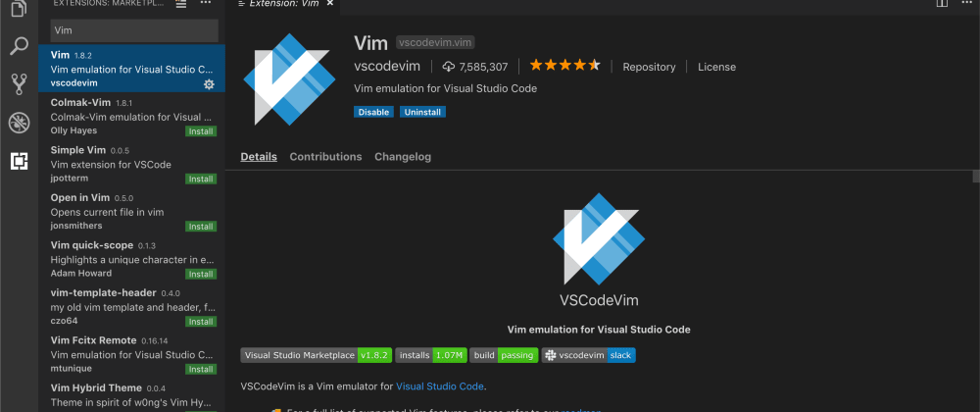Click the vscodevim publisher name
The image size is (980, 412).
[387, 67]
